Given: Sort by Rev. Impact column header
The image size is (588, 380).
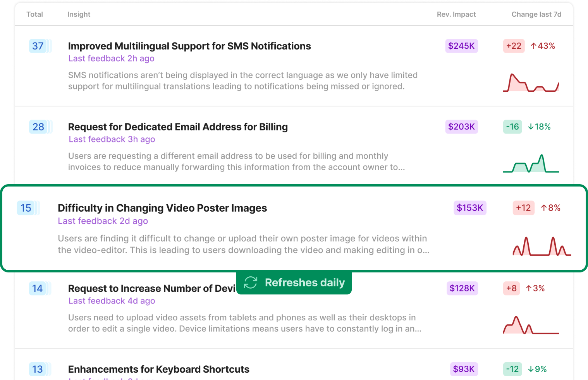Looking at the screenshot, I should (x=456, y=14).
